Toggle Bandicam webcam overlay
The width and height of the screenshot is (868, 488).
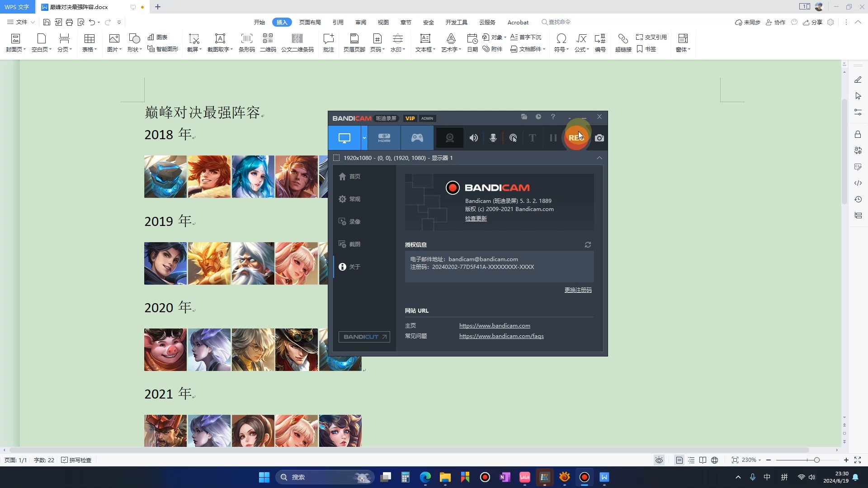point(449,138)
